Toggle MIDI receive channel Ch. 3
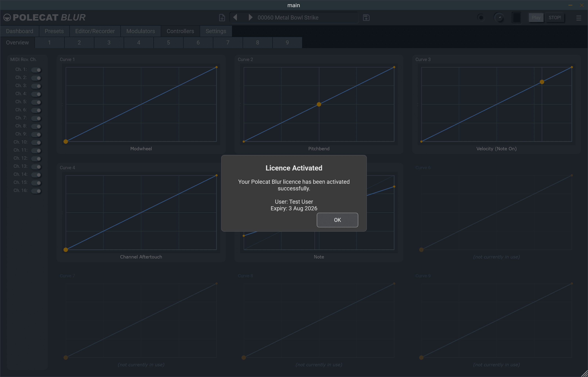 36,86
